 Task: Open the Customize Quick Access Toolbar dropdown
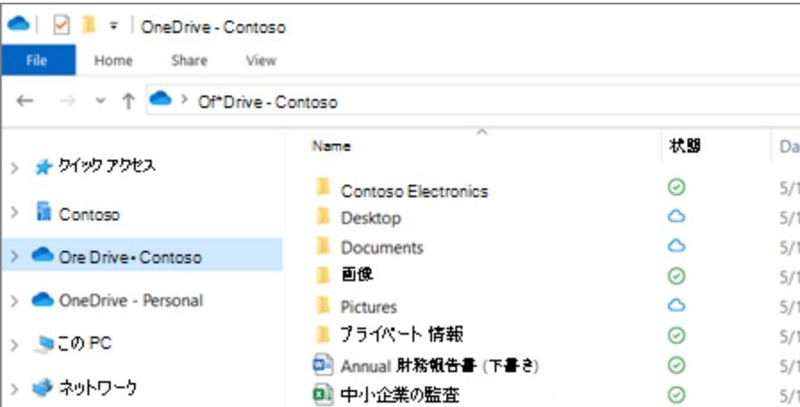[113, 27]
